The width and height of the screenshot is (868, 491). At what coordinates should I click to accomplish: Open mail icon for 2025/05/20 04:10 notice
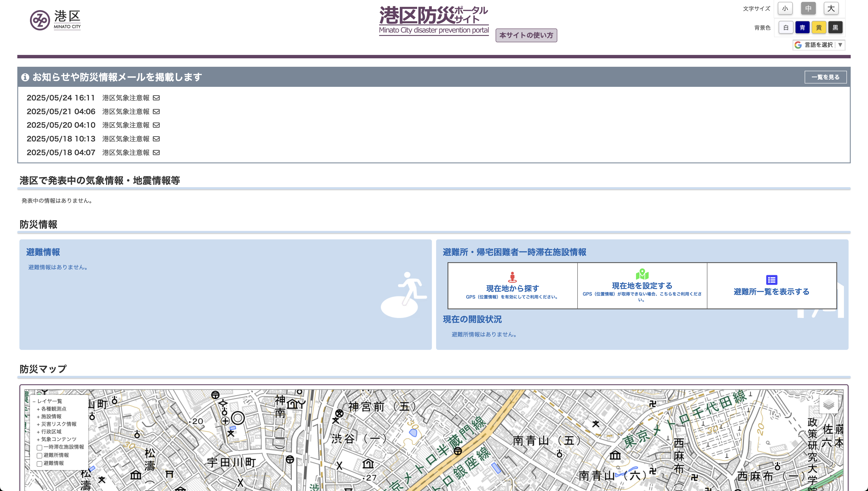156,125
